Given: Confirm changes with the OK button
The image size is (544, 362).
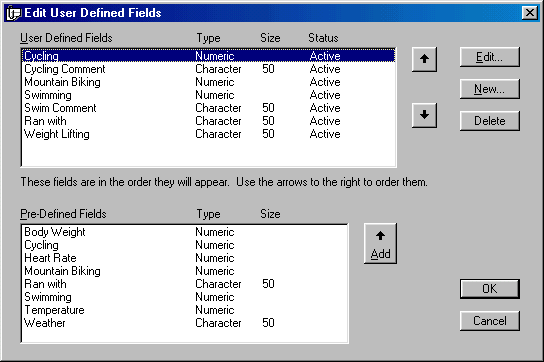Looking at the screenshot, I should click(490, 289).
